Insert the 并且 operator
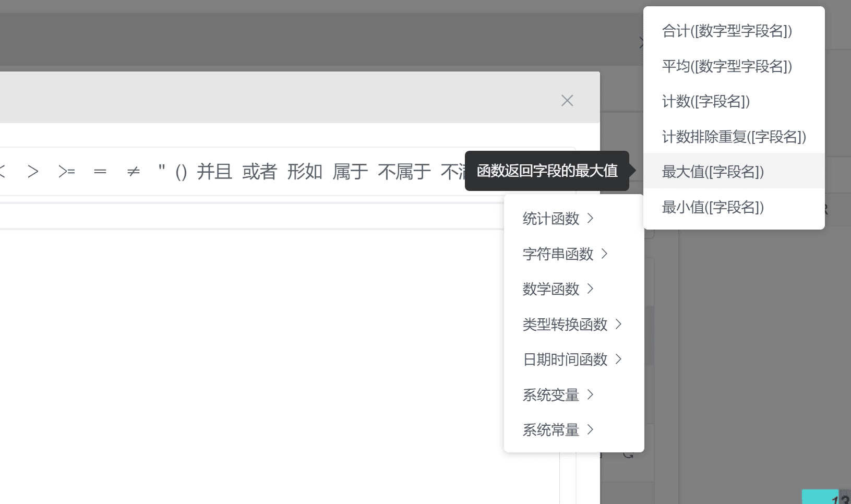The width and height of the screenshot is (851, 504). click(x=214, y=171)
